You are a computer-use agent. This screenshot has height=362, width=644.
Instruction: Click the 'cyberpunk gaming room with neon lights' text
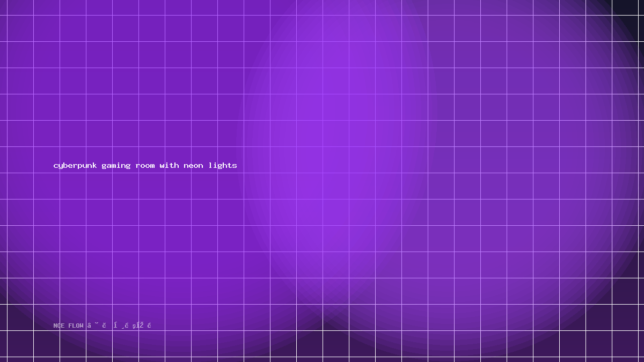[145, 166]
